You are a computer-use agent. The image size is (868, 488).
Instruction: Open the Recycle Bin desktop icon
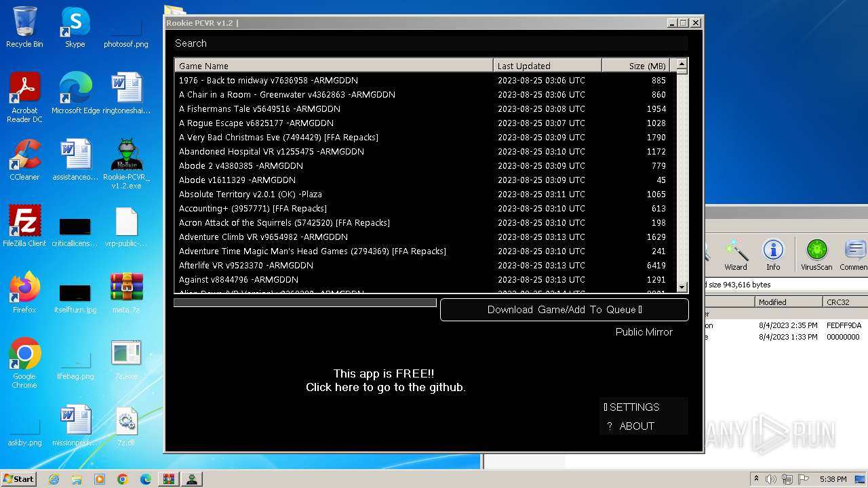[x=24, y=27]
